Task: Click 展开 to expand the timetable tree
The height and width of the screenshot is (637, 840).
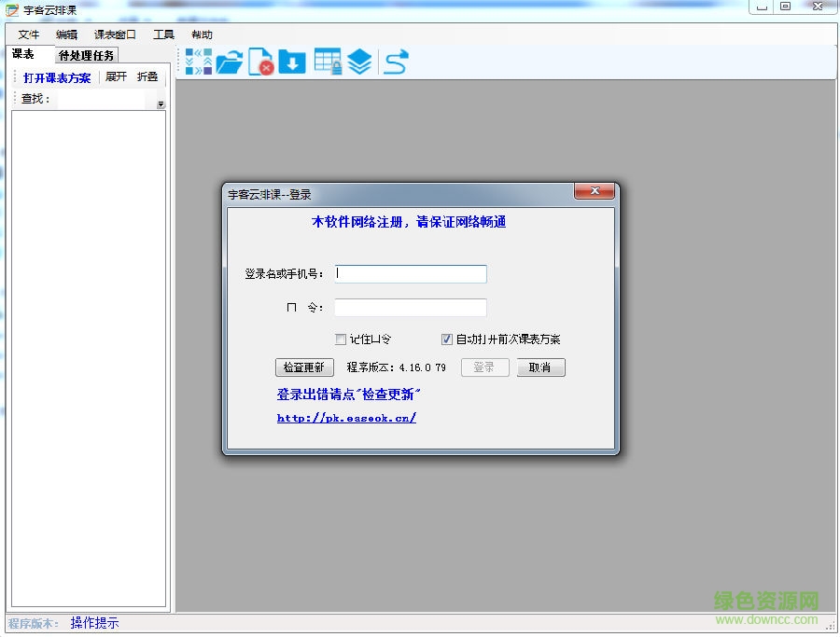Action: (116, 77)
